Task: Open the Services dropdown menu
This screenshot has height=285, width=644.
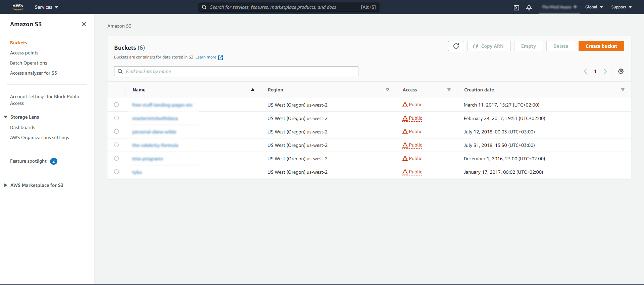Action: (46, 7)
